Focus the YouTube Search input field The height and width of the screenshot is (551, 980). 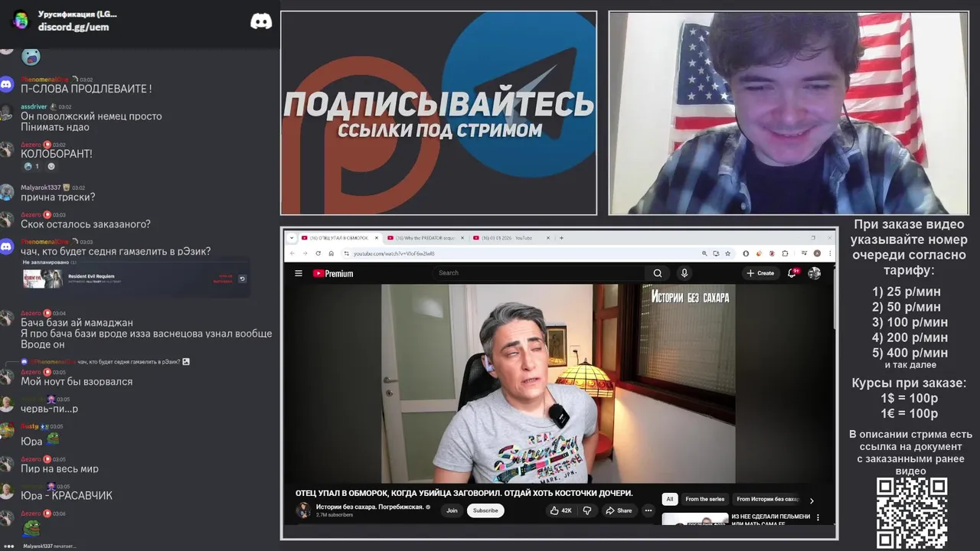coord(540,273)
